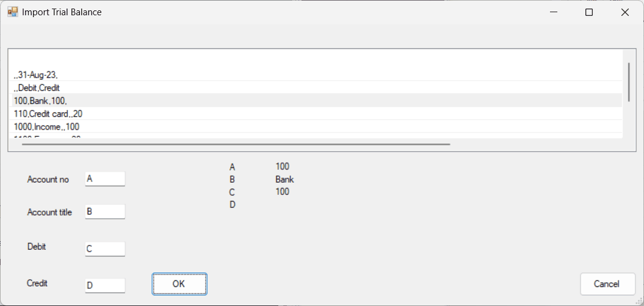Image resolution: width=644 pixels, height=306 pixels.
Task: Focus the Credit column input field
Action: coord(105,285)
